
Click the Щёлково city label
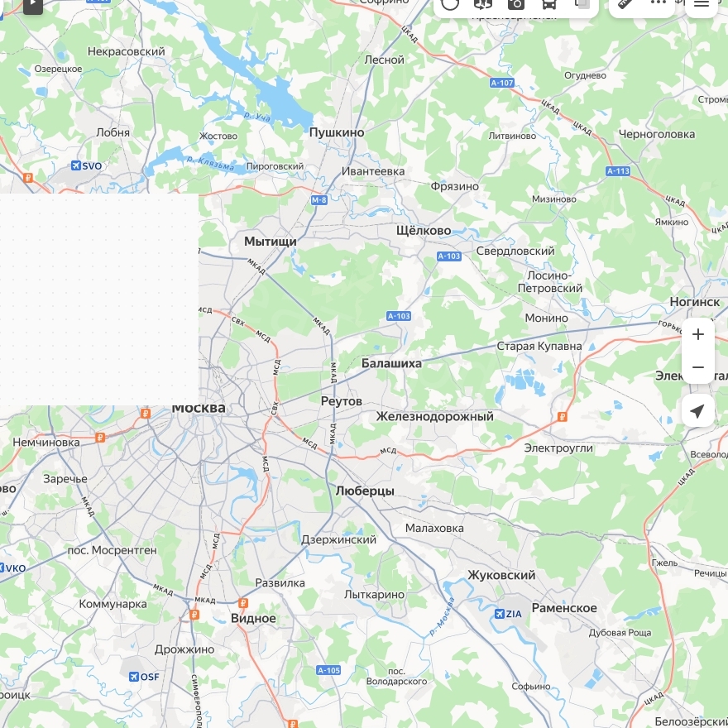(424, 230)
